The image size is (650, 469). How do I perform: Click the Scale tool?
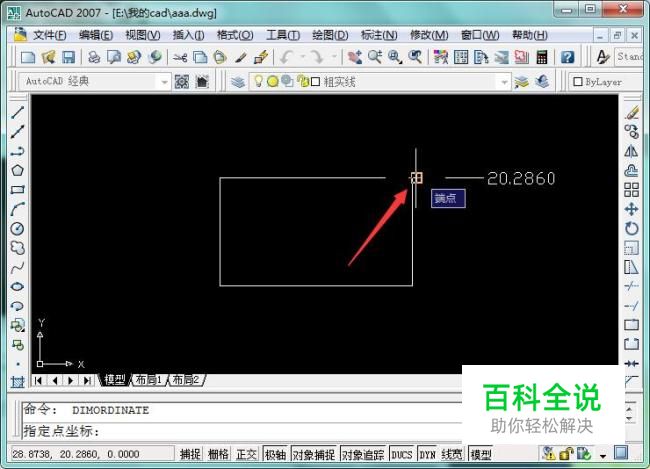coord(632,248)
